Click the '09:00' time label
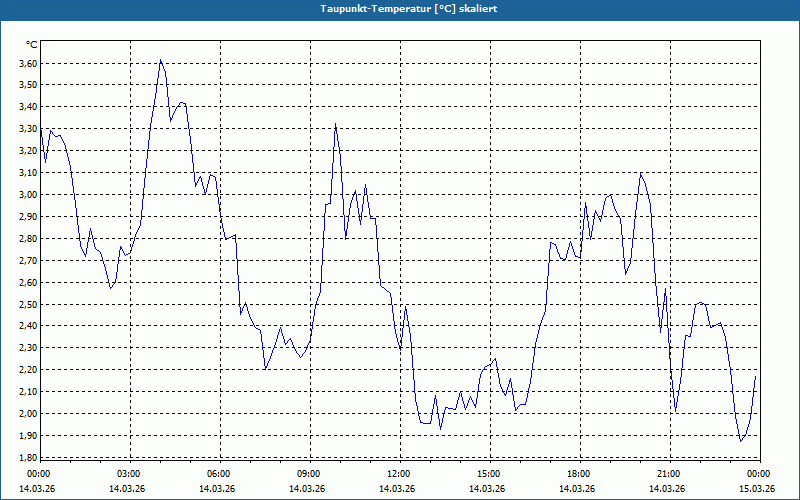The image size is (800, 500). click(x=309, y=474)
